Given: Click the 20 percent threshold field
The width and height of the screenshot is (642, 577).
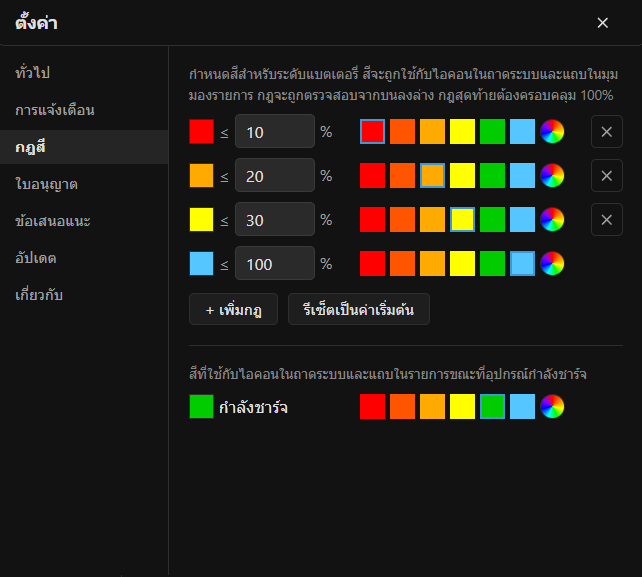Looking at the screenshot, I should 275,175.
